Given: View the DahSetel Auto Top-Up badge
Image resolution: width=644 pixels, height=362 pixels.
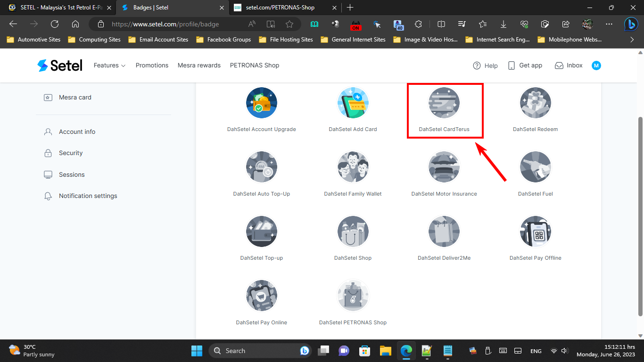Looking at the screenshot, I should (x=262, y=167).
